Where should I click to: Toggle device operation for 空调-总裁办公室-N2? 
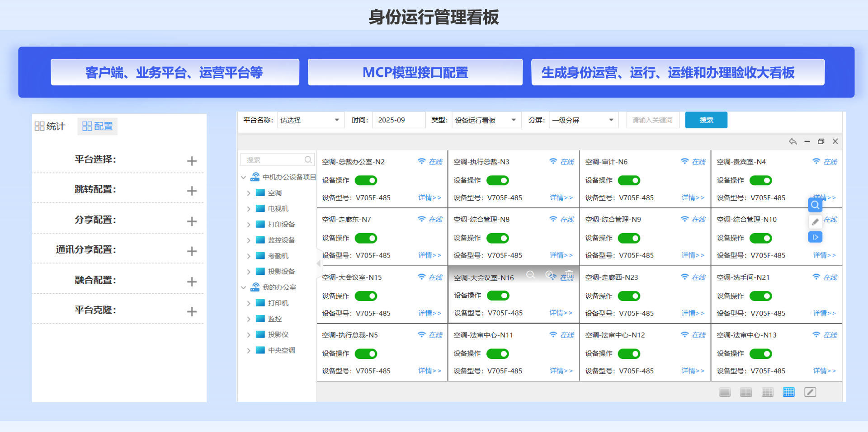pyautogui.click(x=366, y=180)
